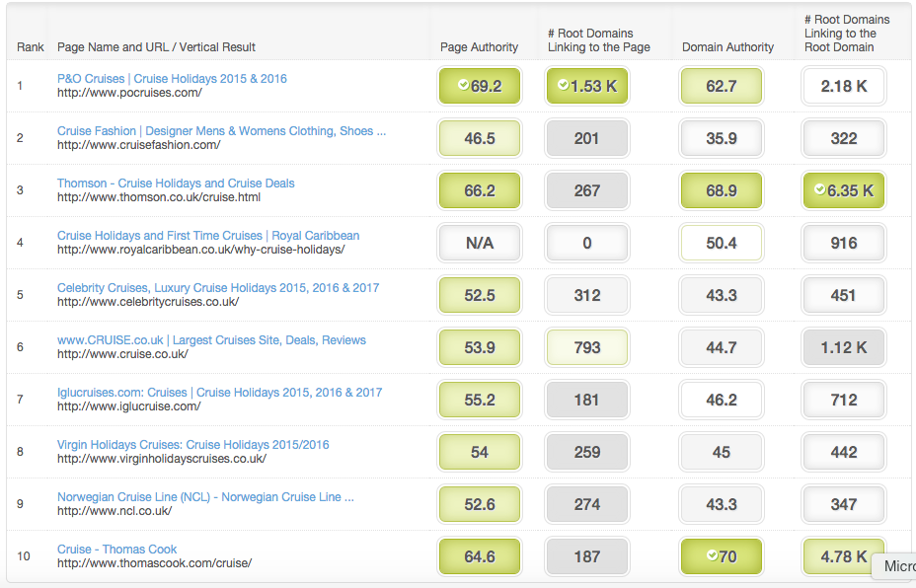Screen dimensions: 916x588
Task: Open the Norwegian Cruise Line link
Action: click(x=205, y=497)
